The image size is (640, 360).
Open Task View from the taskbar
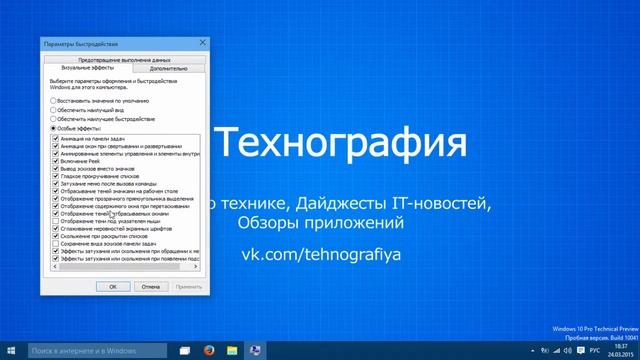pyautogui.click(x=185, y=351)
